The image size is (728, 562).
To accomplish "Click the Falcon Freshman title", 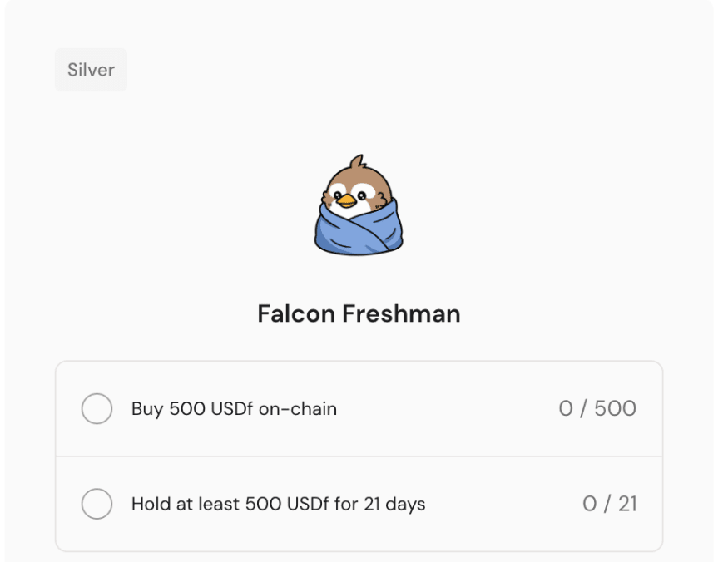I will 359,314.
